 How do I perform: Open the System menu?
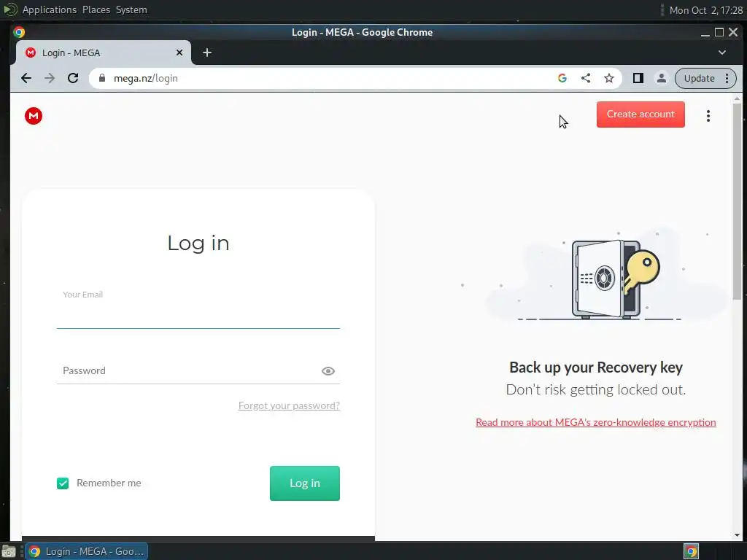(x=131, y=9)
